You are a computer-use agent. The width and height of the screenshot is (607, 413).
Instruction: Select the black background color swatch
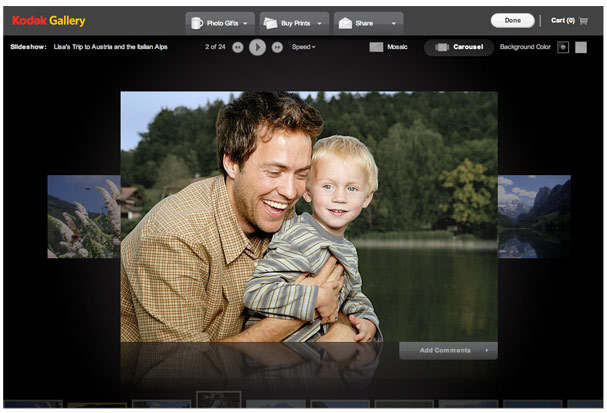pos(563,47)
